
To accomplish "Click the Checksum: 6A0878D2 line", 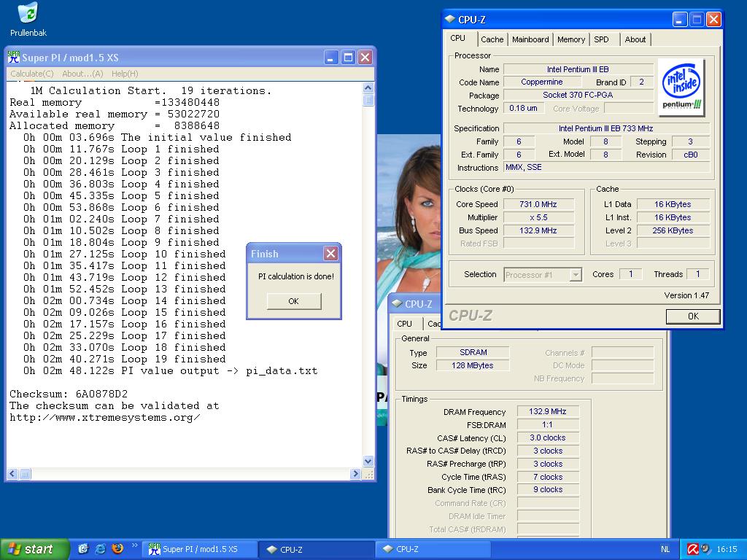I will coord(69,394).
